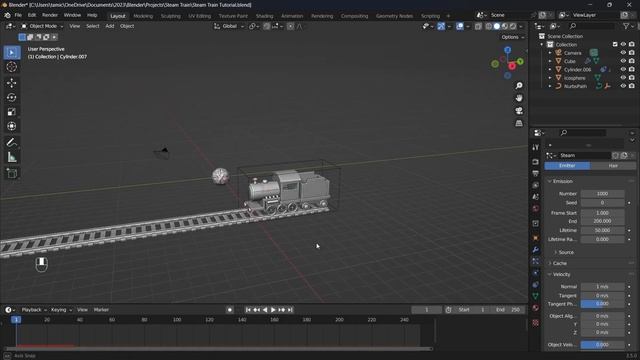Select the Transform tool

tap(12, 126)
